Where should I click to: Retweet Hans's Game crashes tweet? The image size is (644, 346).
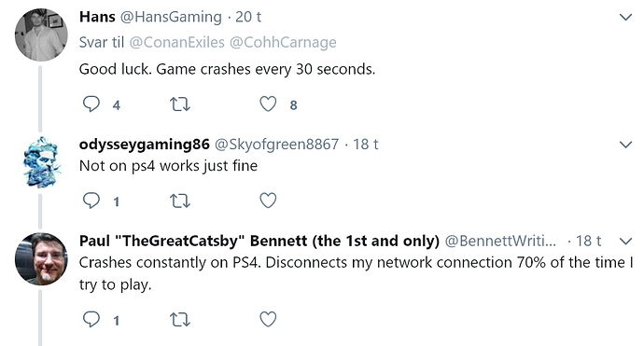click(x=180, y=104)
